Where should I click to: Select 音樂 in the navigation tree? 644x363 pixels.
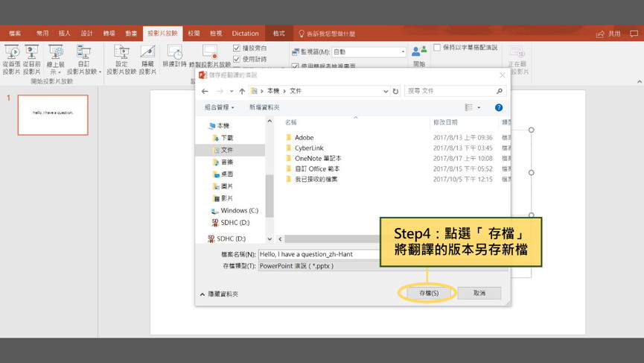tap(223, 162)
